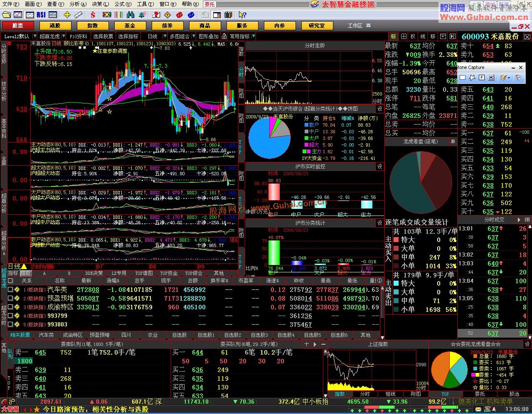Click the F icon in Capture toolbar

pyautogui.click(x=482, y=78)
